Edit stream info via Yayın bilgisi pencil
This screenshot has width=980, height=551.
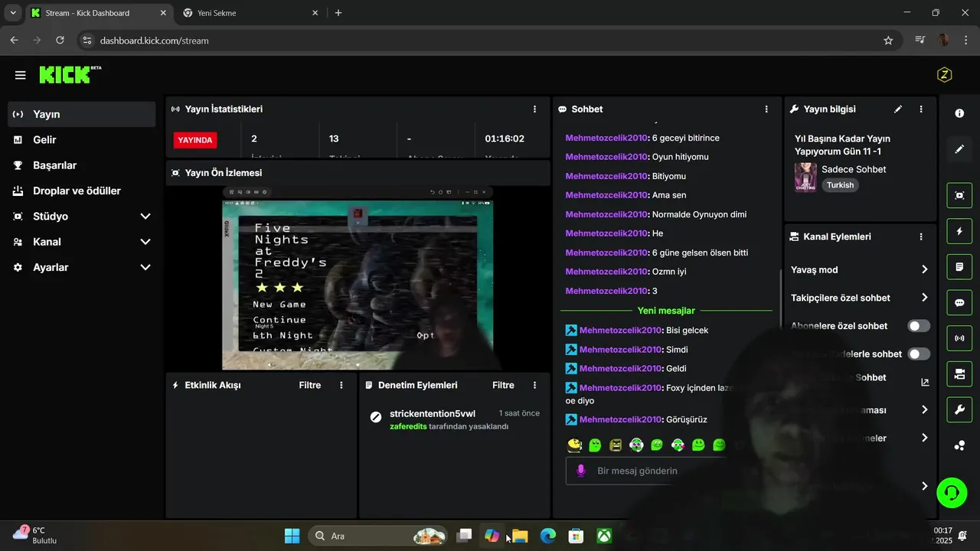(898, 109)
